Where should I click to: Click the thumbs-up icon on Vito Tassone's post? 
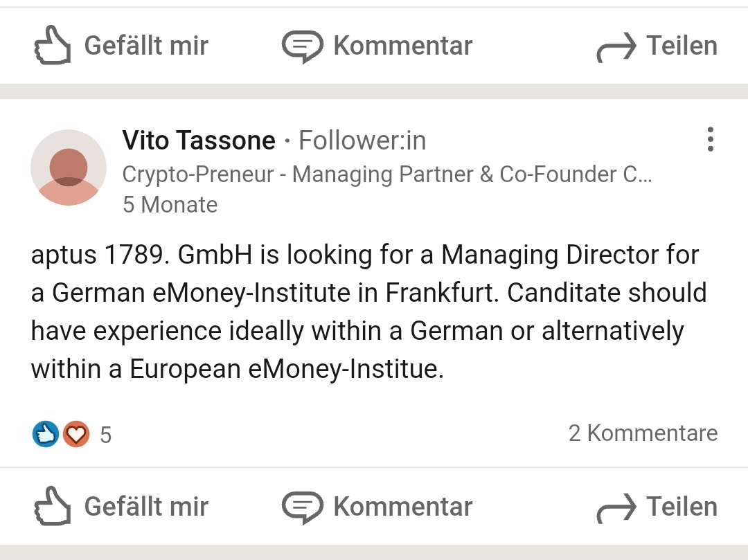[52, 506]
